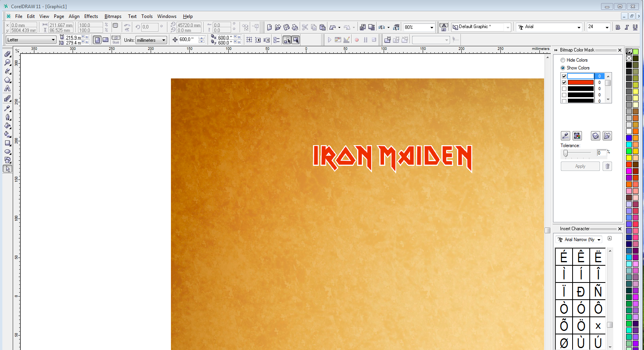Expand the undo history dropdown arrow
This screenshot has height=350, width=644.
tap(339, 27)
